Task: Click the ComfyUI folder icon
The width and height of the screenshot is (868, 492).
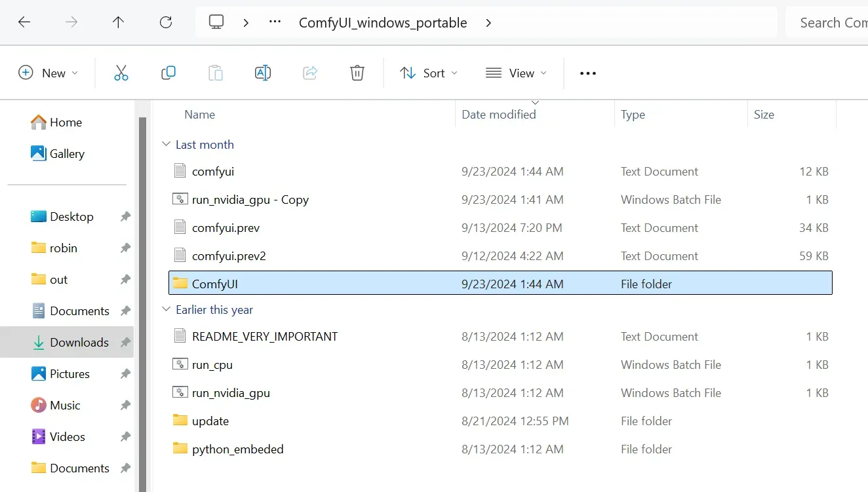Action: tap(180, 284)
